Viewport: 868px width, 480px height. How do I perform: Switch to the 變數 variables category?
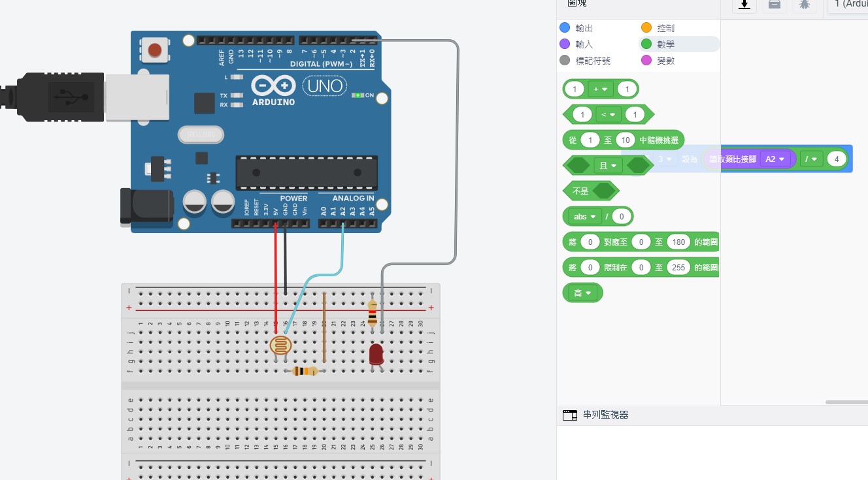665,61
